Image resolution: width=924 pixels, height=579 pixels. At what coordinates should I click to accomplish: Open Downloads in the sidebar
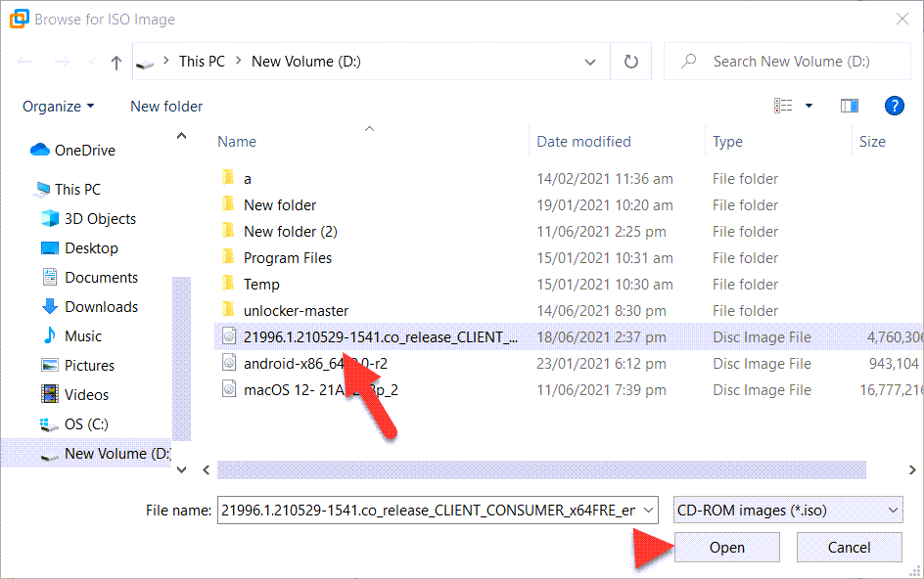point(101,306)
